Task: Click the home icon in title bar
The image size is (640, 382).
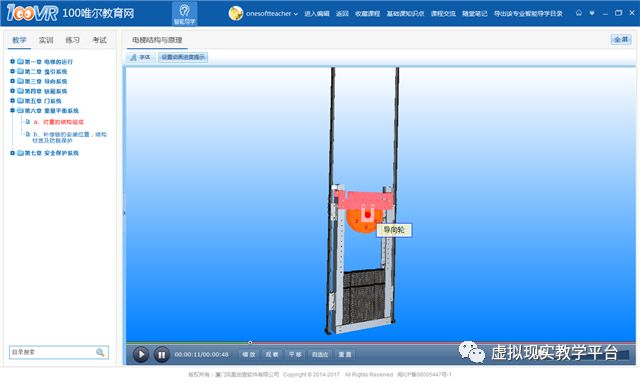Action: pos(579,13)
